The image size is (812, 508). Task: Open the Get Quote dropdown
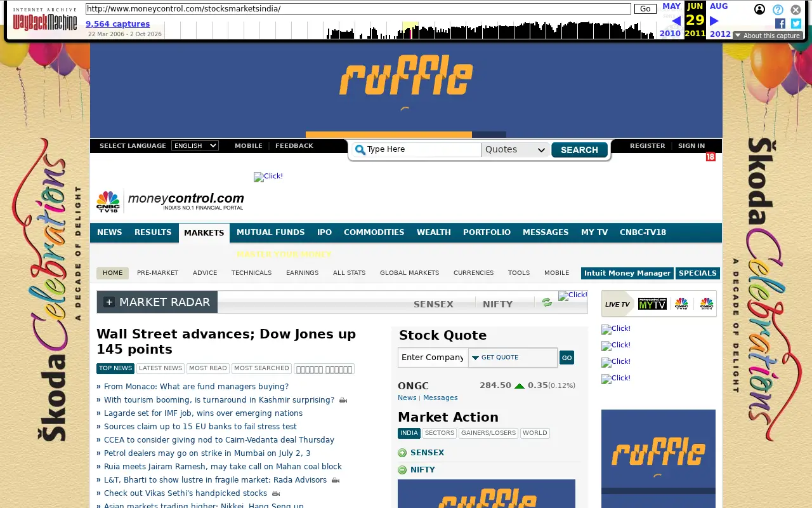[x=513, y=358]
